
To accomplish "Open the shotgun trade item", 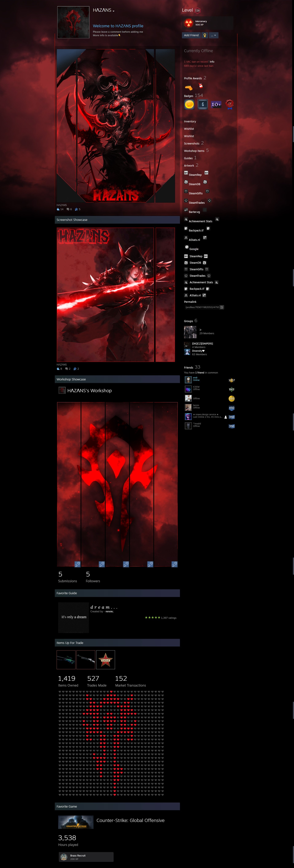I will tap(86, 659).
